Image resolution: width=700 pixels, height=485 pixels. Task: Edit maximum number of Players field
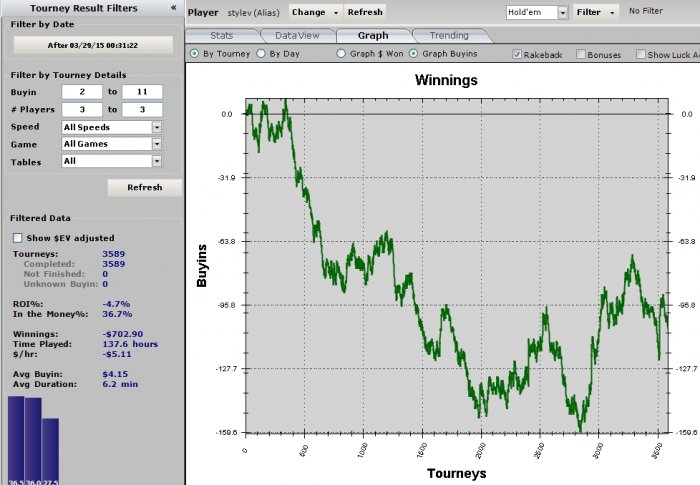(142, 109)
